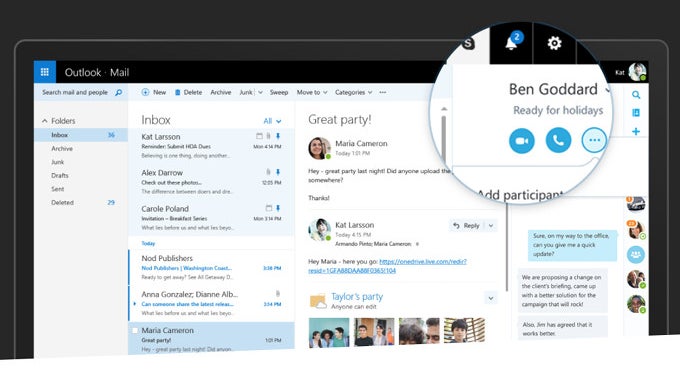This screenshot has width=680, height=383.
Task: Click the Skype icon in the top bar
Action: 468,43
